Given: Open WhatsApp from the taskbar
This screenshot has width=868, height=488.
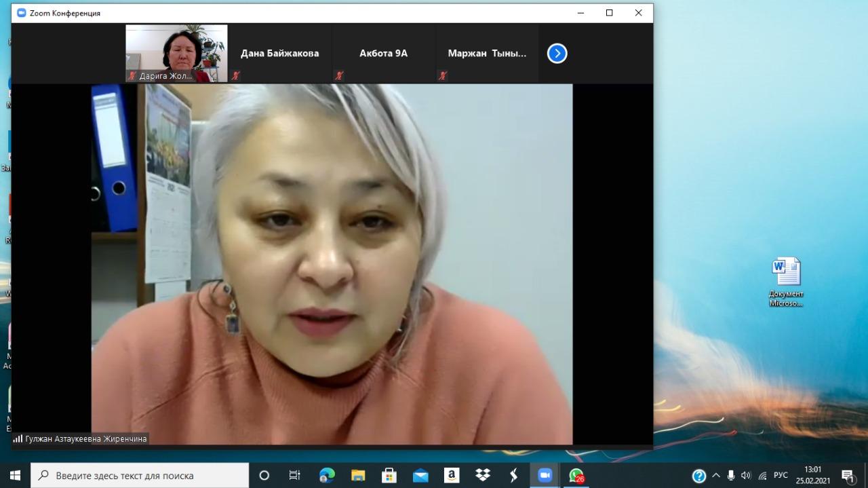Looking at the screenshot, I should pyautogui.click(x=576, y=475).
